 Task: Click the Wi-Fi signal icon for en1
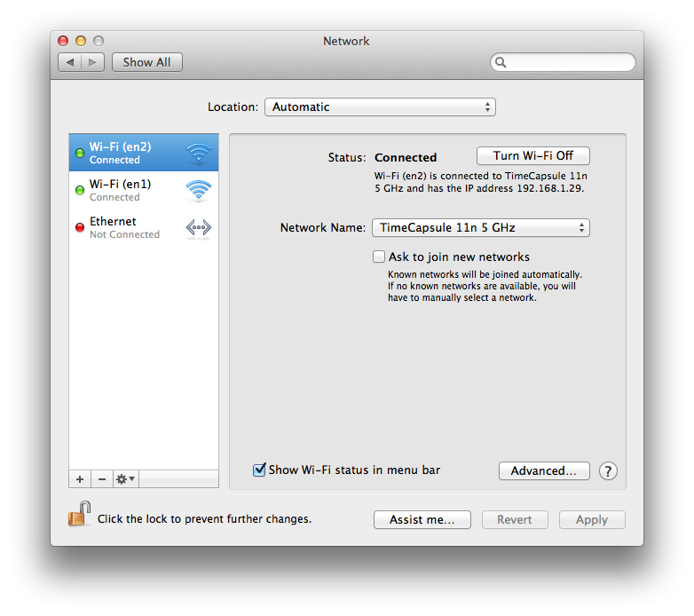click(199, 190)
